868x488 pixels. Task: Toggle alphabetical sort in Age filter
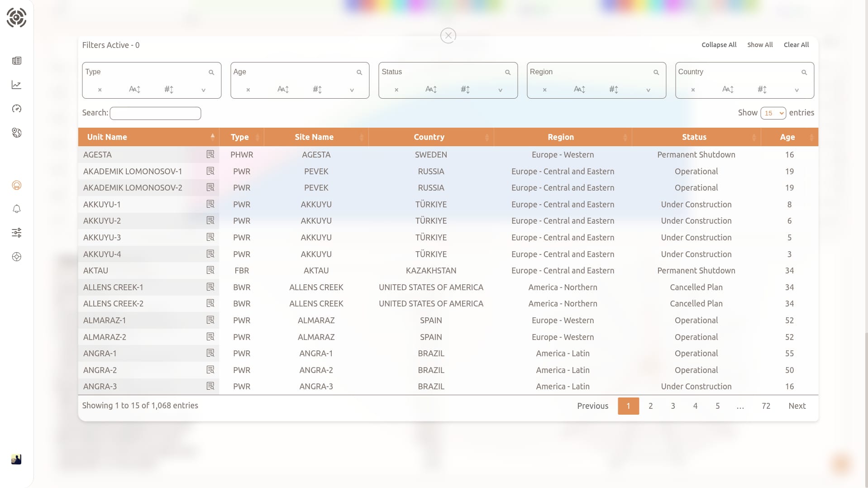[283, 90]
